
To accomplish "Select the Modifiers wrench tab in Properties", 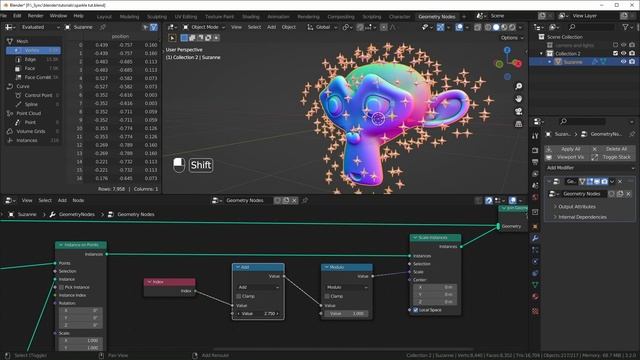I will coord(535,238).
